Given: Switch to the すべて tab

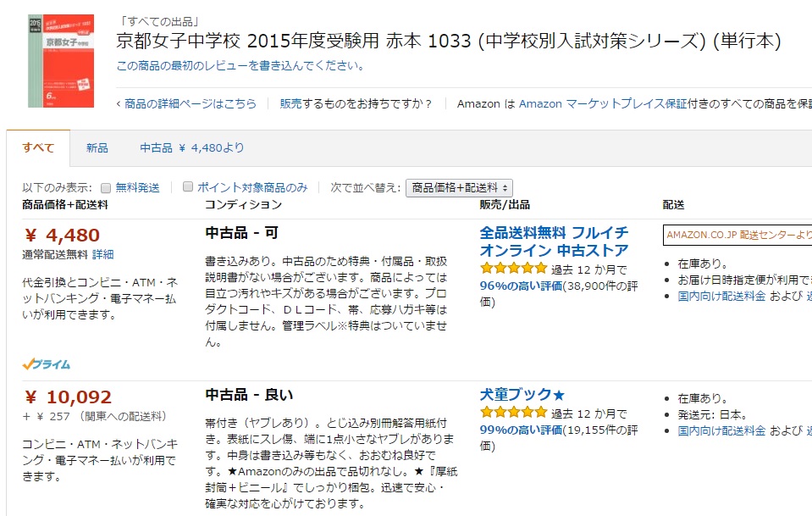Looking at the screenshot, I should pyautogui.click(x=38, y=147).
